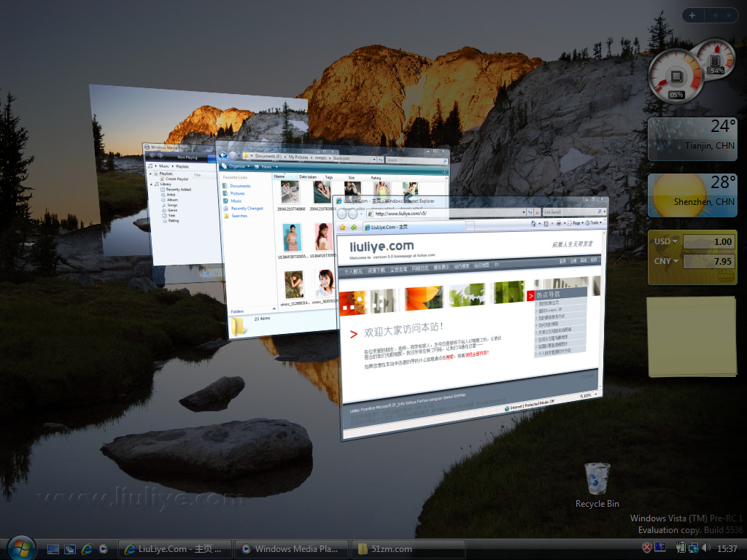747x560 pixels.
Task: Select the woman in blue background thumbnail
Action: (x=292, y=238)
